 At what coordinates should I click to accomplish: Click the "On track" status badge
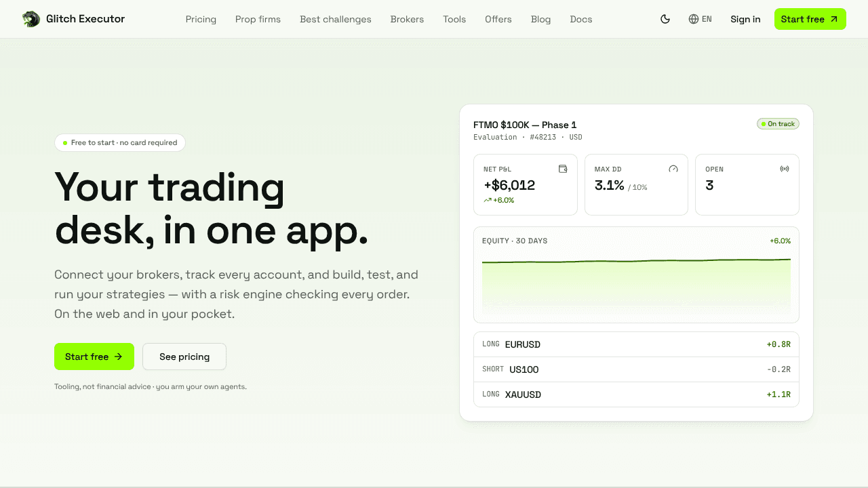click(778, 124)
